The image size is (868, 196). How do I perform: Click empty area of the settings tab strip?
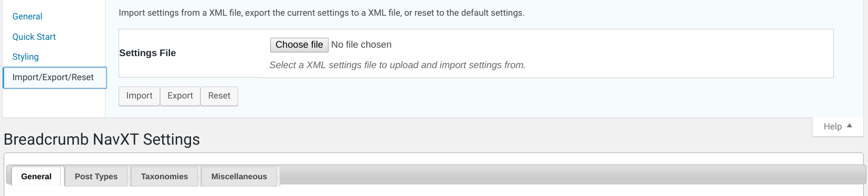click(572, 175)
